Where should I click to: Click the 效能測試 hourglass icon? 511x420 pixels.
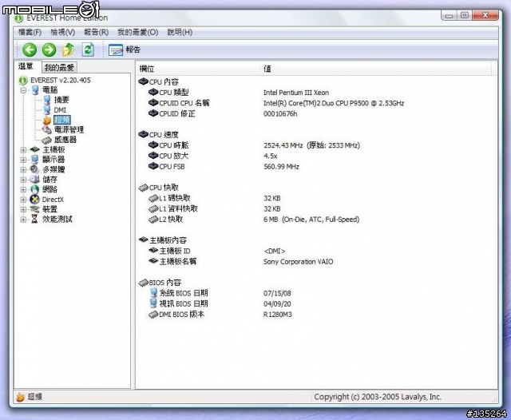34,219
